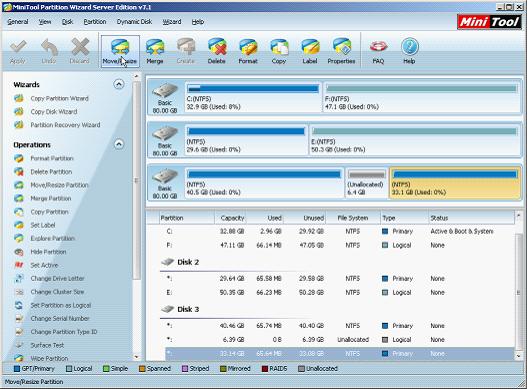Open partition Properties from the toolbar
527x389 pixels.
(341, 51)
